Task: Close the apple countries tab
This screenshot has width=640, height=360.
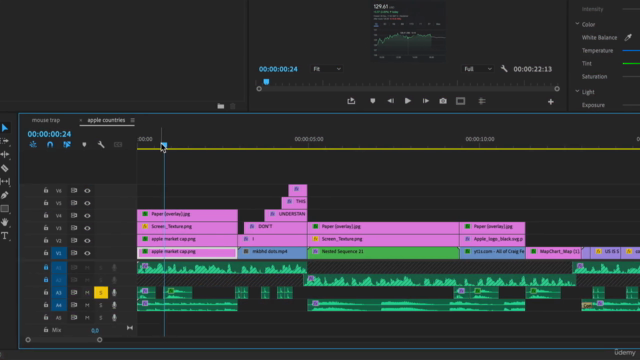Action: click(x=80, y=120)
